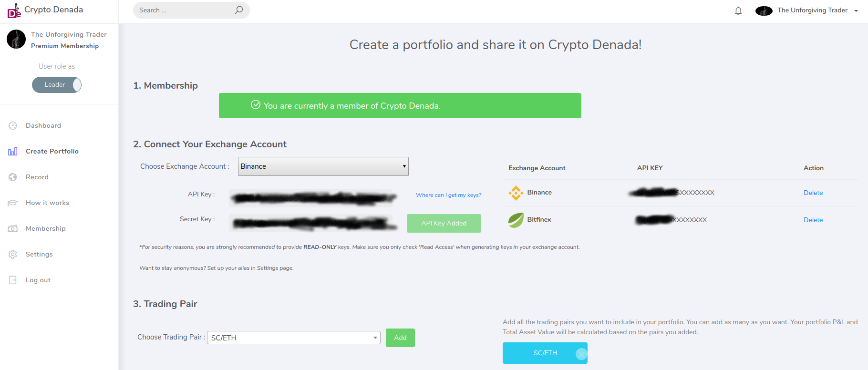Select the Record icon in the sidebar
Viewport: 868px width, 370px height.
[x=13, y=177]
